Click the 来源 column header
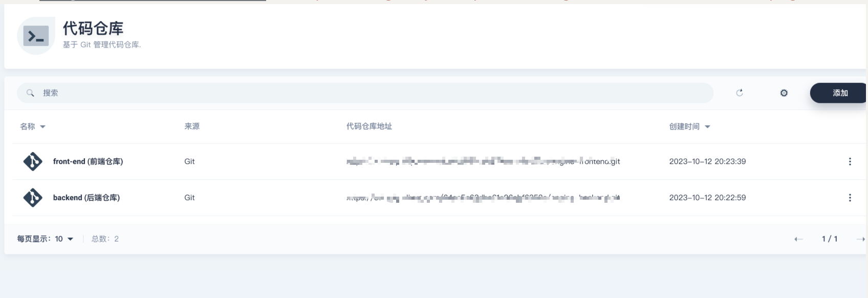 (x=192, y=126)
